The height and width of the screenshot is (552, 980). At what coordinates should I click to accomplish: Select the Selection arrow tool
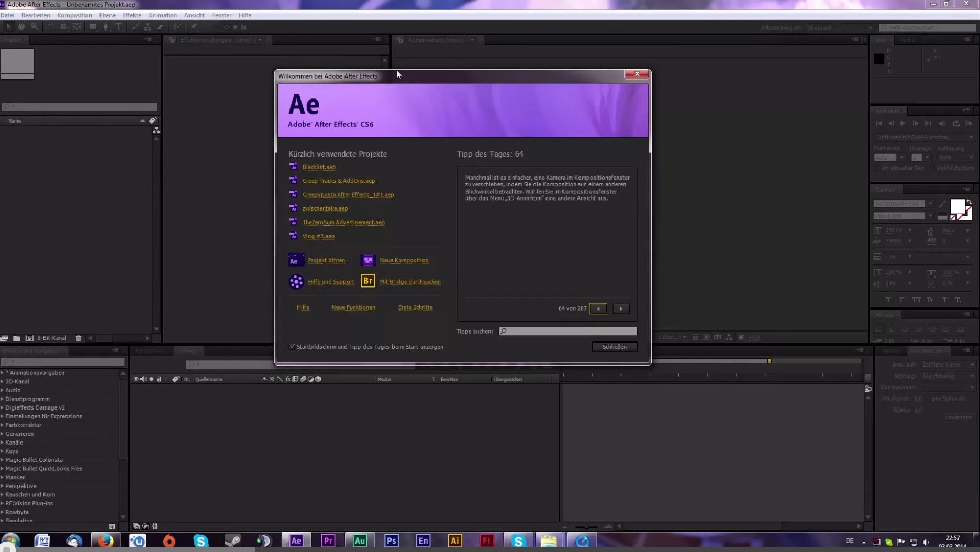9,27
